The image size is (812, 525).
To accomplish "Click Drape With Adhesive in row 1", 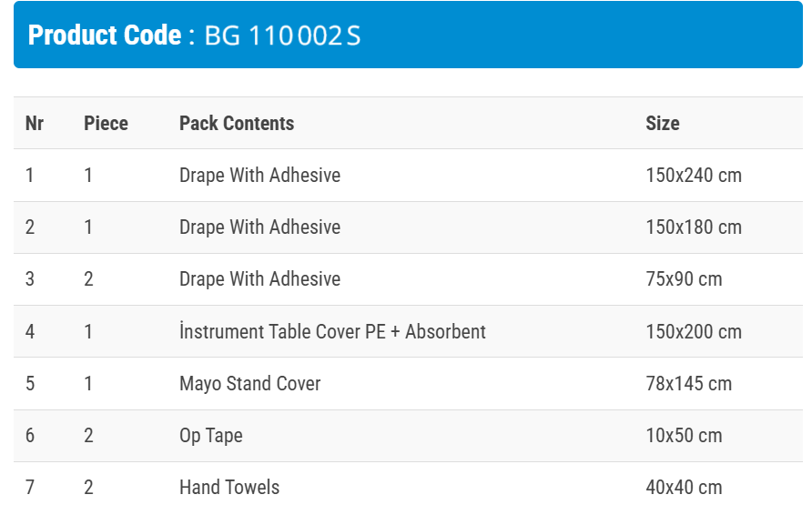I will click(x=259, y=176).
